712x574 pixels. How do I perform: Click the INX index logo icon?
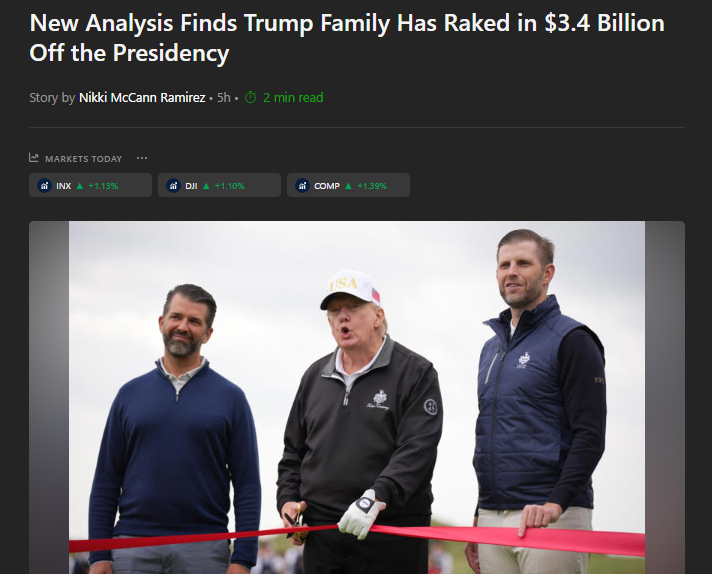(x=44, y=186)
